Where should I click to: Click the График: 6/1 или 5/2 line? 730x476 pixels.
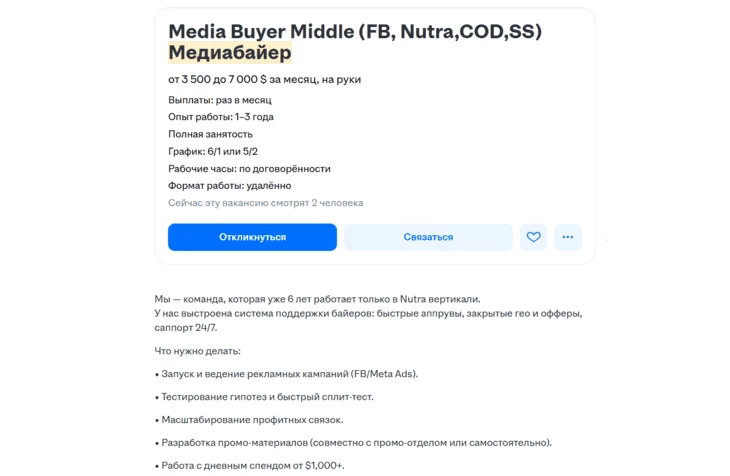[x=213, y=151]
